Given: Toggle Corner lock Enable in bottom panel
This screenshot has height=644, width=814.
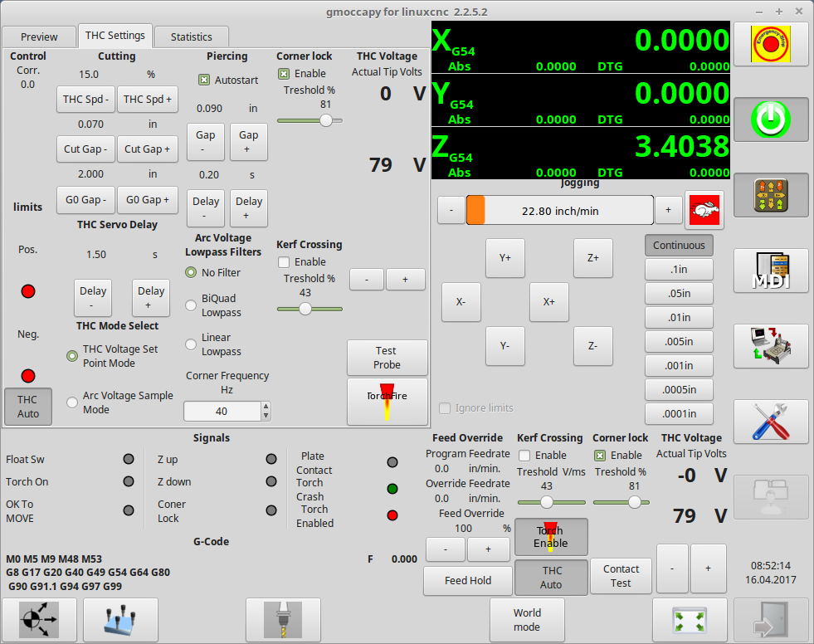Looking at the screenshot, I should tap(600, 456).
